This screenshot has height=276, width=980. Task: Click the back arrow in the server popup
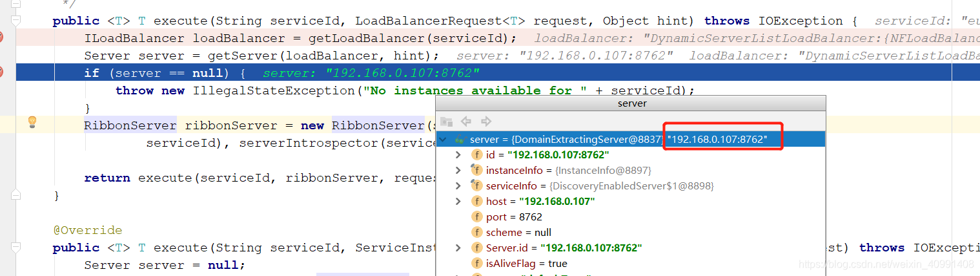point(466,121)
